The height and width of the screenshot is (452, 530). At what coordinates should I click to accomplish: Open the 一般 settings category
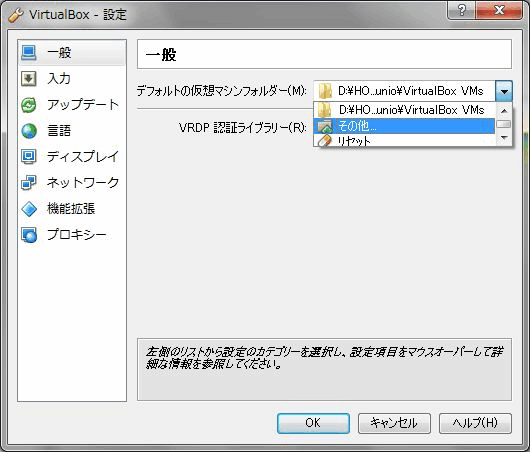point(72,53)
